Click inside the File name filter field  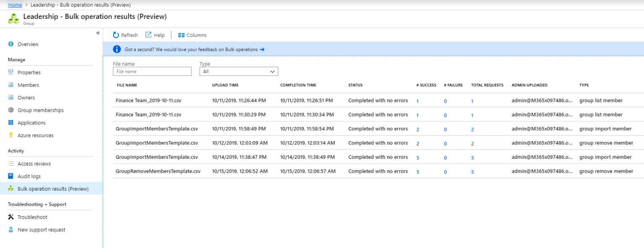point(152,71)
